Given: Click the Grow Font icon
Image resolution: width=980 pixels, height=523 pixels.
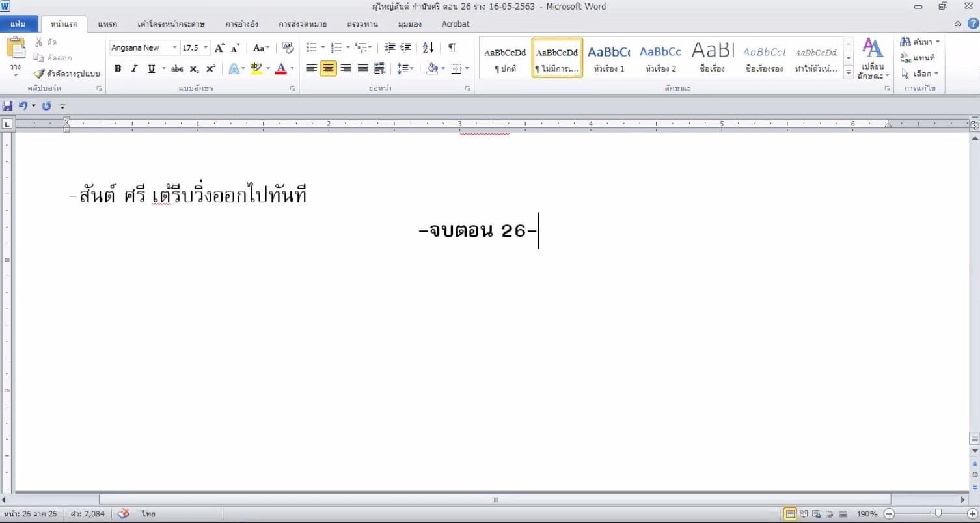Looking at the screenshot, I should (219, 48).
